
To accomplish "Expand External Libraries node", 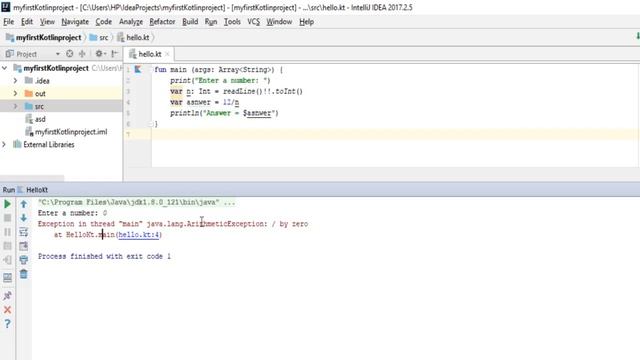I will (x=4, y=144).
